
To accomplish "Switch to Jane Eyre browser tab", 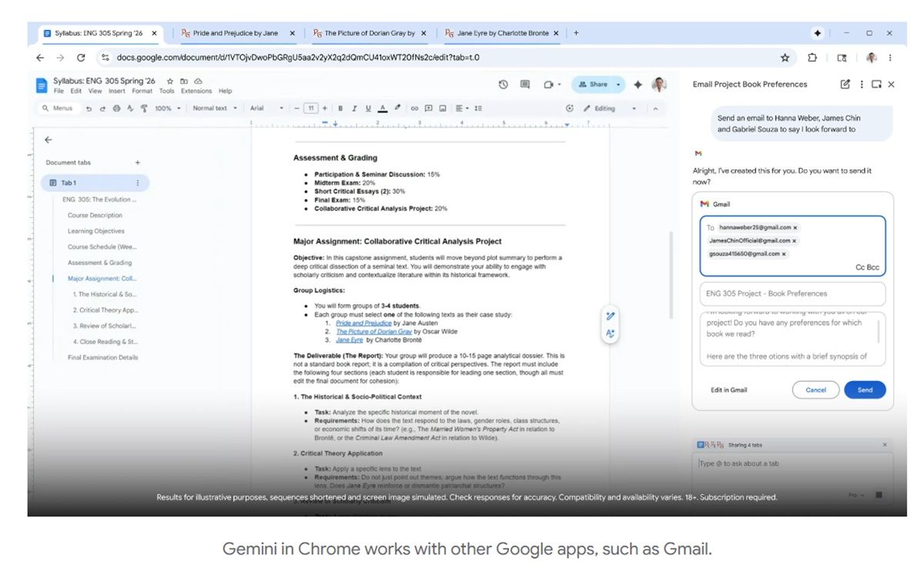I will coord(500,33).
